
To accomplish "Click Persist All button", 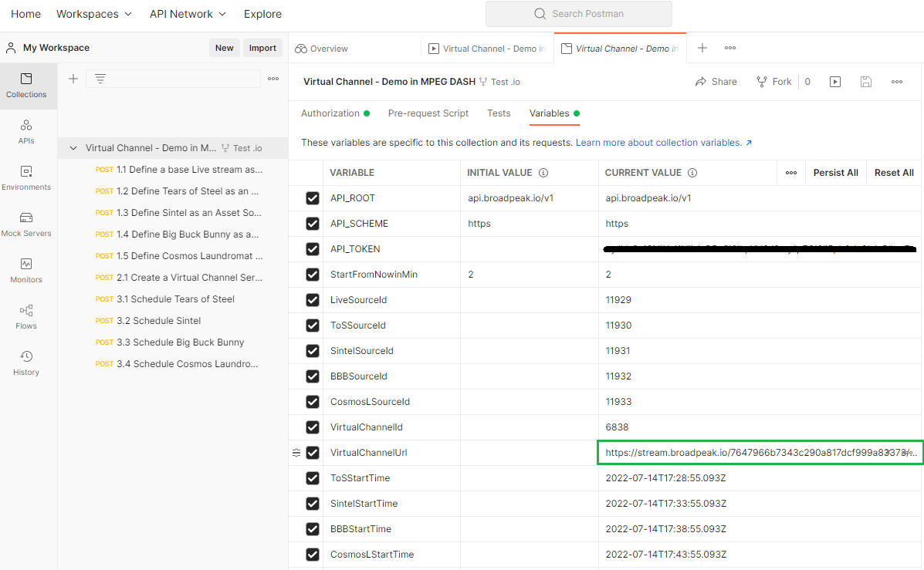I will click(835, 173).
